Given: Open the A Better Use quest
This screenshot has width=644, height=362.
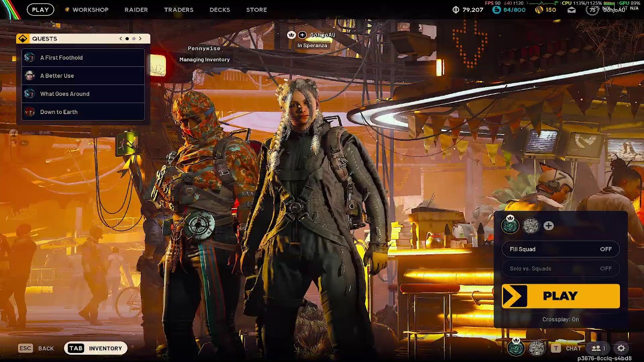Looking at the screenshot, I should (x=84, y=75).
